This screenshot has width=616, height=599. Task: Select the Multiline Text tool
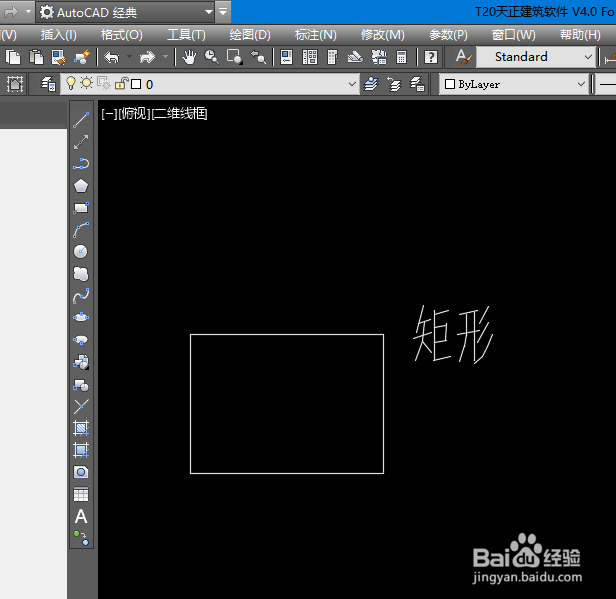(81, 517)
